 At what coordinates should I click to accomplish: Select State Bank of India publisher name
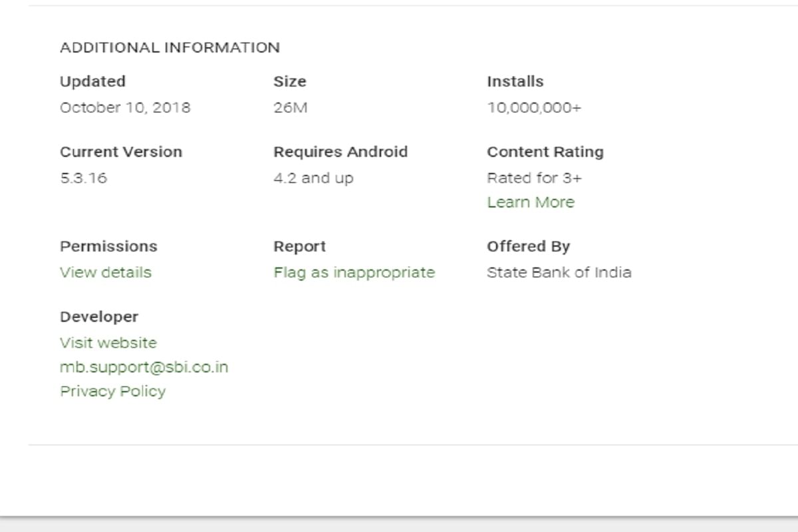[559, 272]
